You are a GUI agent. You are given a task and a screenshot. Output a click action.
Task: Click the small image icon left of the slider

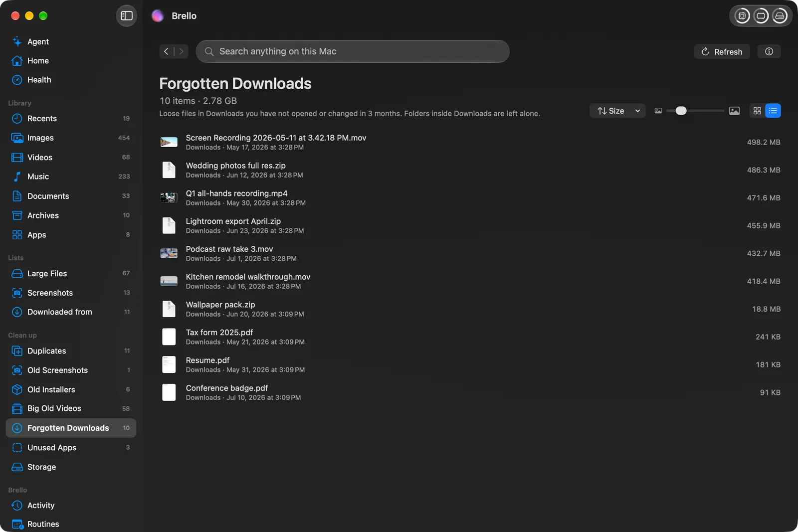click(658, 111)
